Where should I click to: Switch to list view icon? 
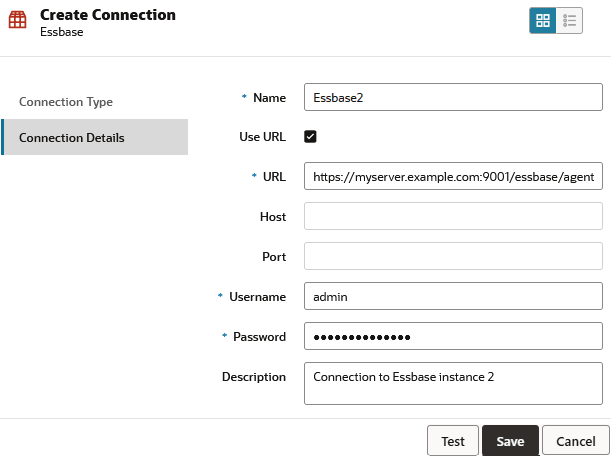click(569, 21)
